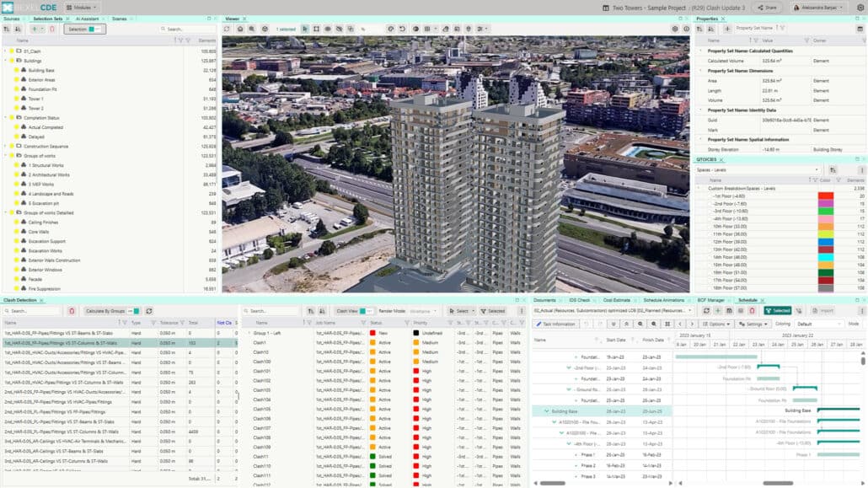Toggle visibility dot for Tower 1
Image resolution: width=868 pixels, height=488 pixels.
tap(17, 99)
